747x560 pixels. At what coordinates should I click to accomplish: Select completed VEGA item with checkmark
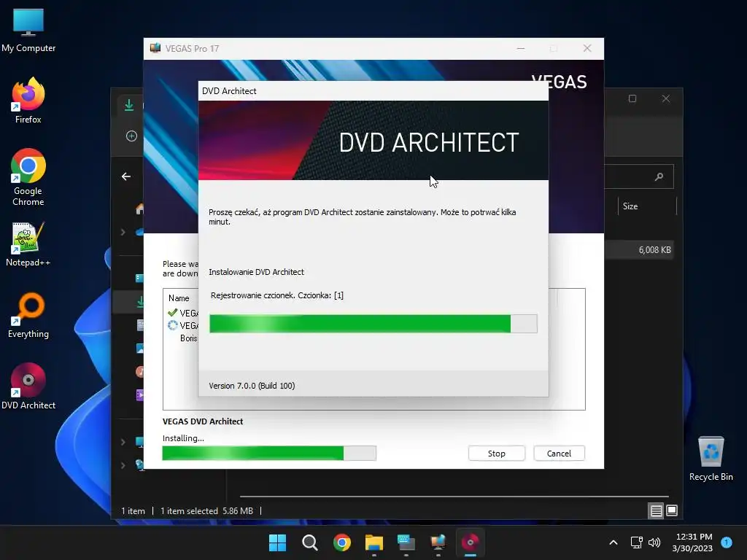point(183,313)
